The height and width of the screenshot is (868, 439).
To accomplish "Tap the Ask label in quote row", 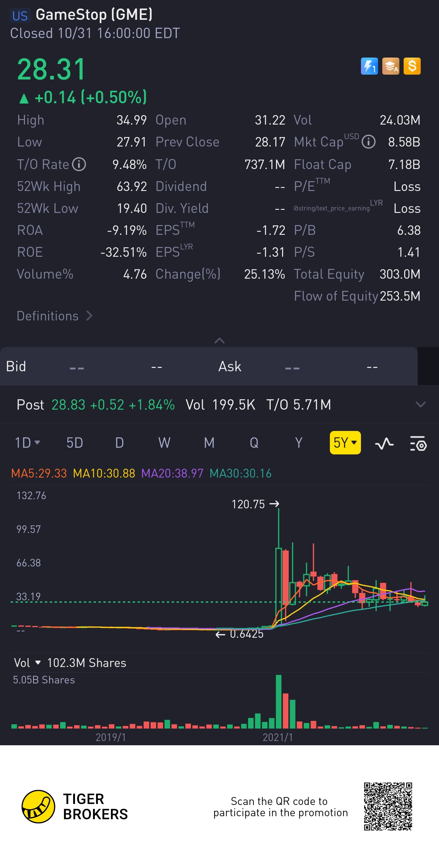I will pyautogui.click(x=230, y=366).
